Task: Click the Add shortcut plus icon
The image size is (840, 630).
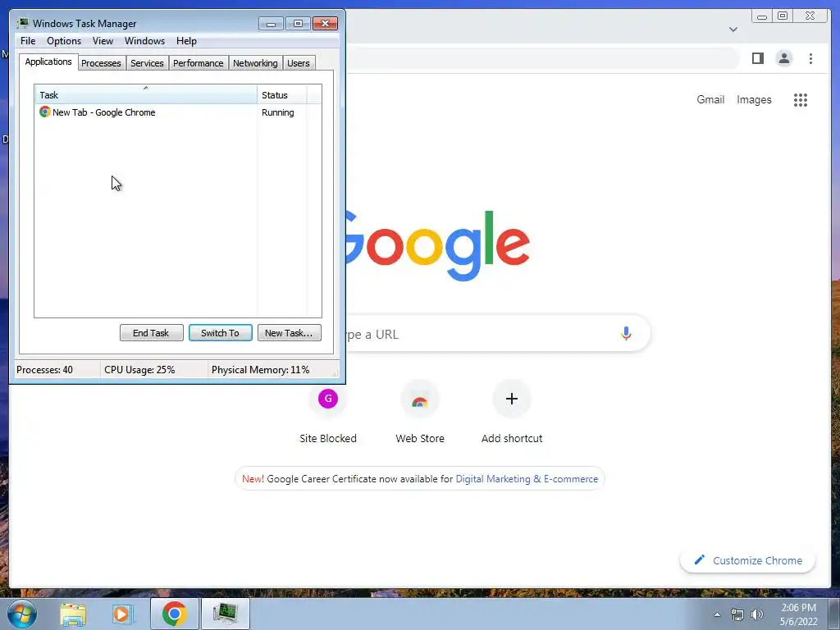Action: click(x=512, y=399)
